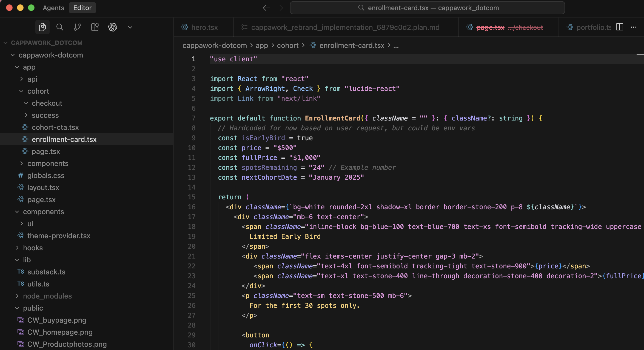Image resolution: width=644 pixels, height=350 pixels.
Task: Open the Agents view
Action: [53, 8]
